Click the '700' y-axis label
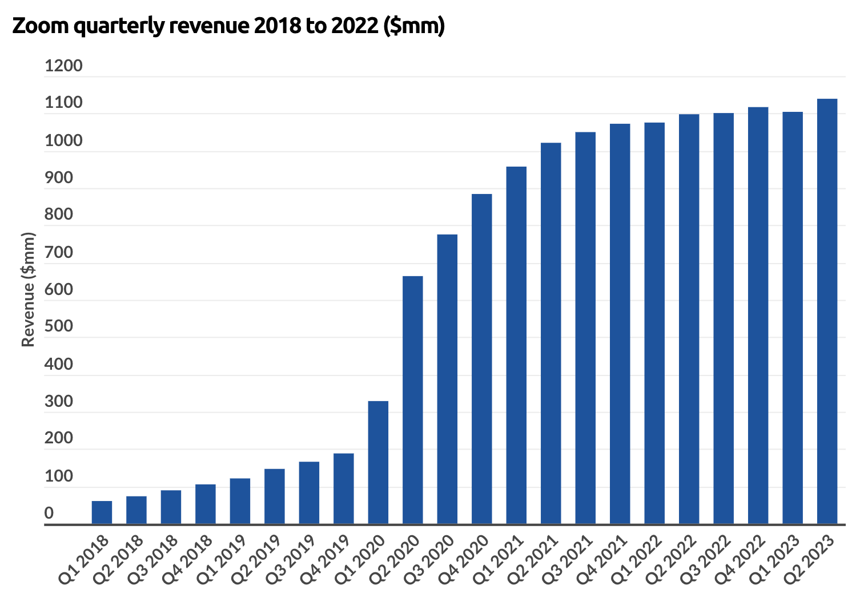Screen dimensions: 868x598 pos(59,252)
